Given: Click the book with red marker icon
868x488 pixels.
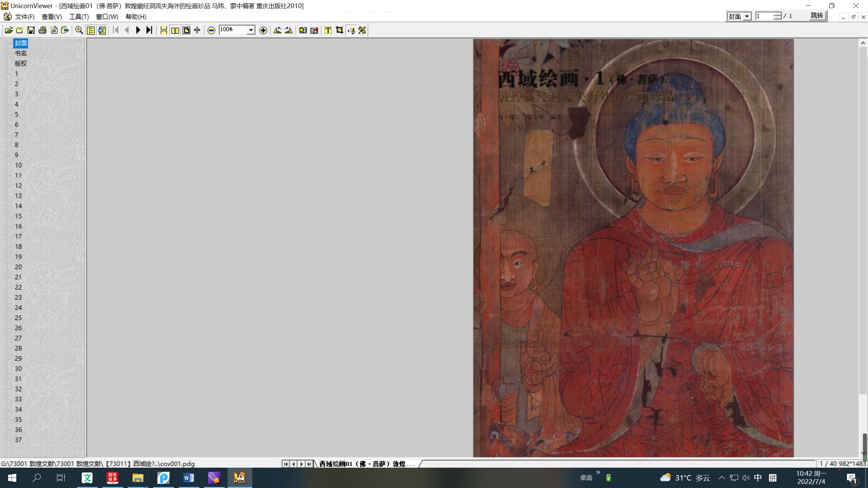Looking at the screenshot, I should pos(314,30).
